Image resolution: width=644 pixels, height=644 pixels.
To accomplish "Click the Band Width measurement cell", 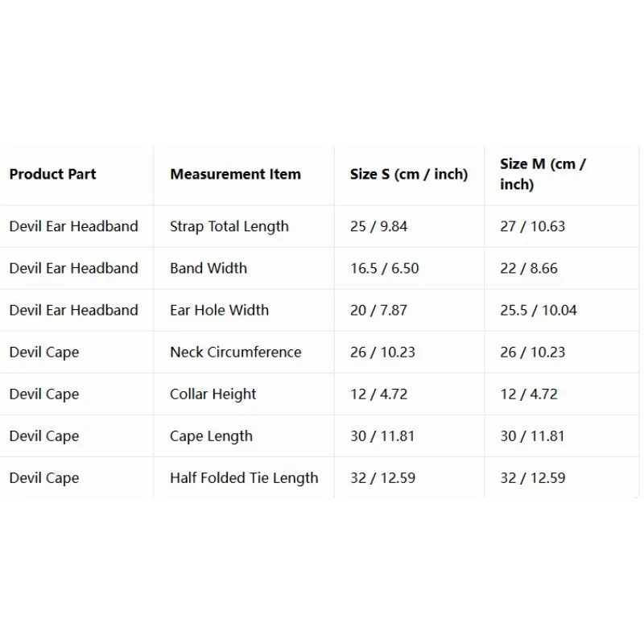I will pyautogui.click(x=208, y=268).
